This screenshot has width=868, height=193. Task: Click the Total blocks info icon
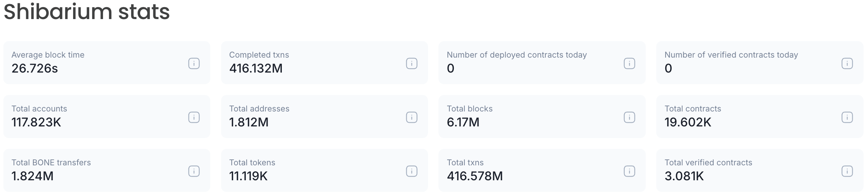tap(629, 117)
